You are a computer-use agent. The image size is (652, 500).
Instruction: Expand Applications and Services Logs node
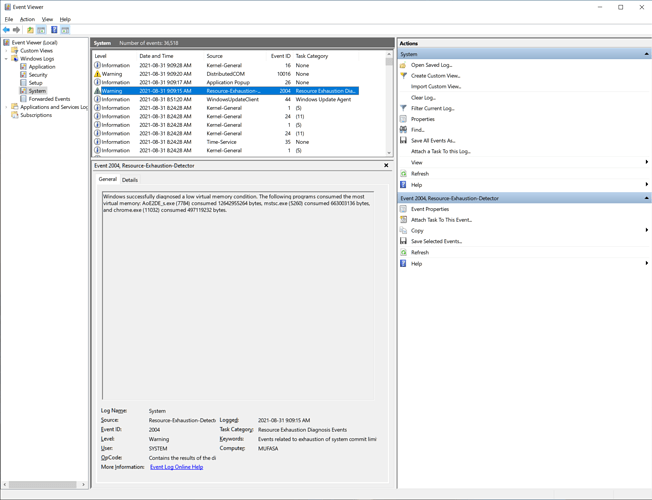pos(6,107)
